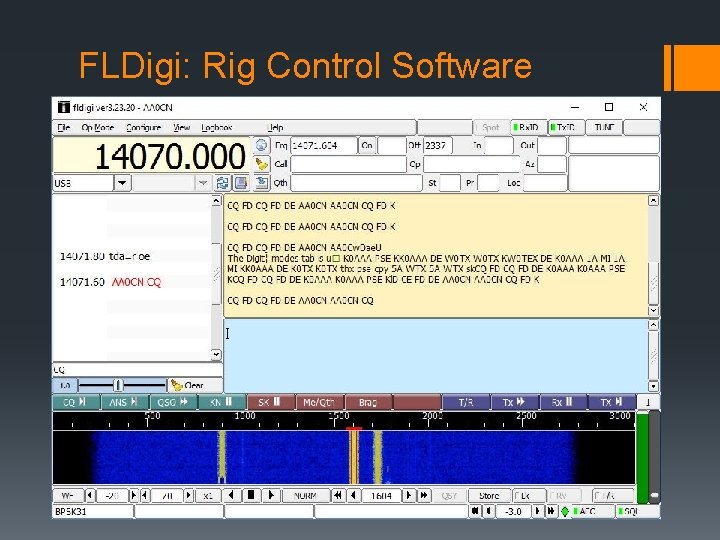
Task: Select the 14071.60 AA0CN CQ browser row
Action: (x=132, y=282)
